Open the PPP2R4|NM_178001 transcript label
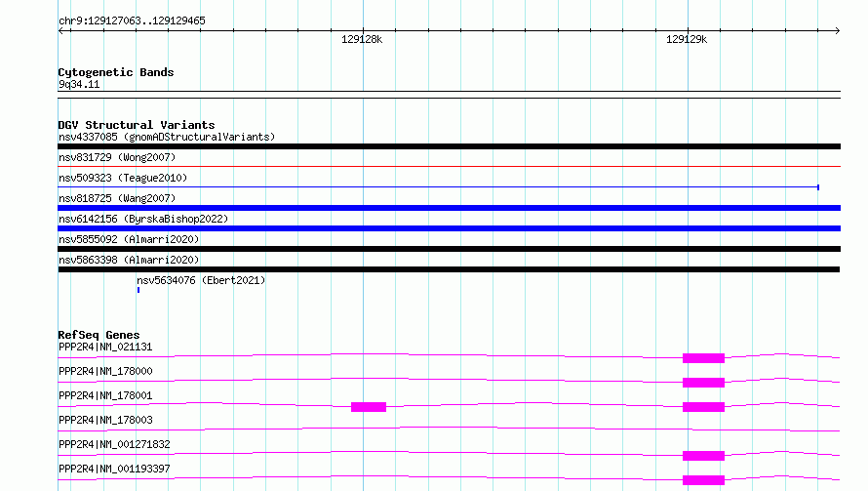Image resolution: width=868 pixels, height=491 pixels. click(105, 395)
